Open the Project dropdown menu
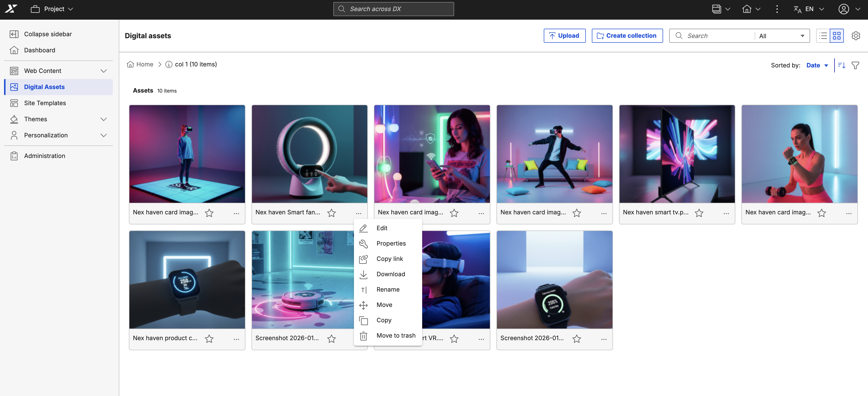Screen dimensions: 868x396 coord(52,9)
